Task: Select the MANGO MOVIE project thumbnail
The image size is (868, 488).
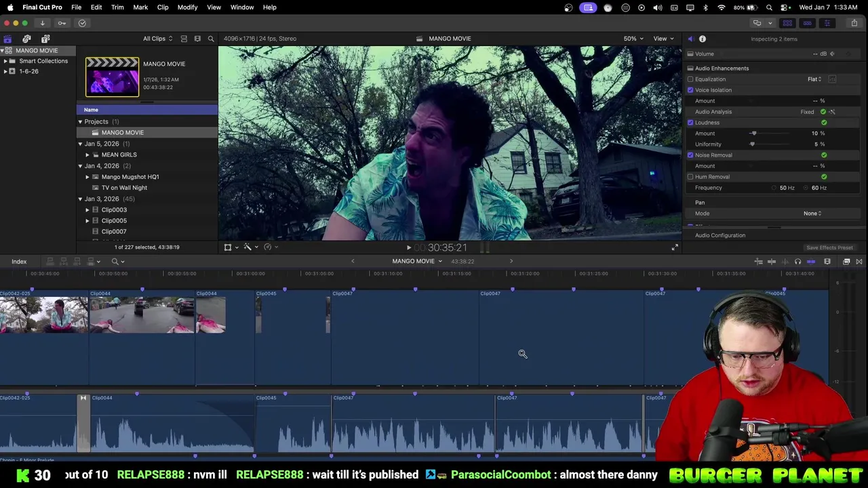Action: [x=112, y=77]
